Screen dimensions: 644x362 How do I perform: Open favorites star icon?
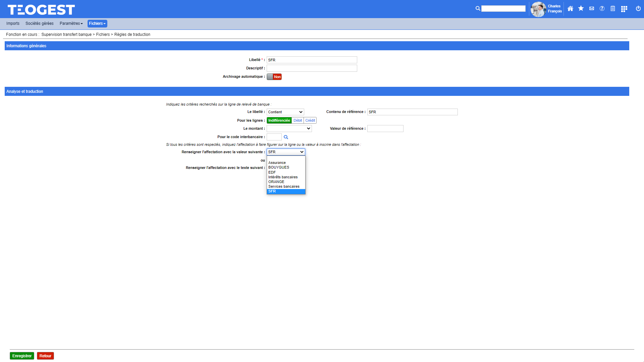click(x=581, y=9)
